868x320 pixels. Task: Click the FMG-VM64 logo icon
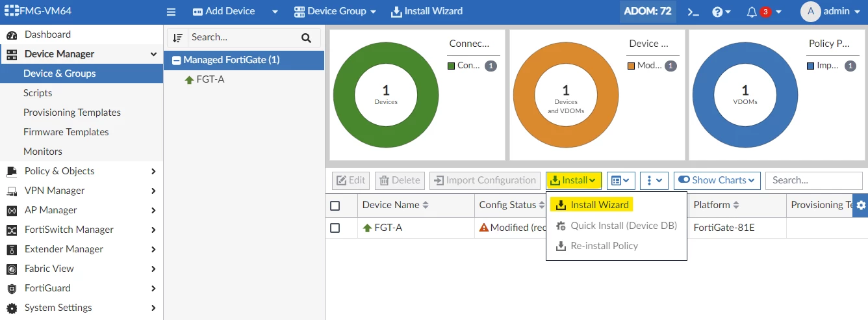click(12, 11)
